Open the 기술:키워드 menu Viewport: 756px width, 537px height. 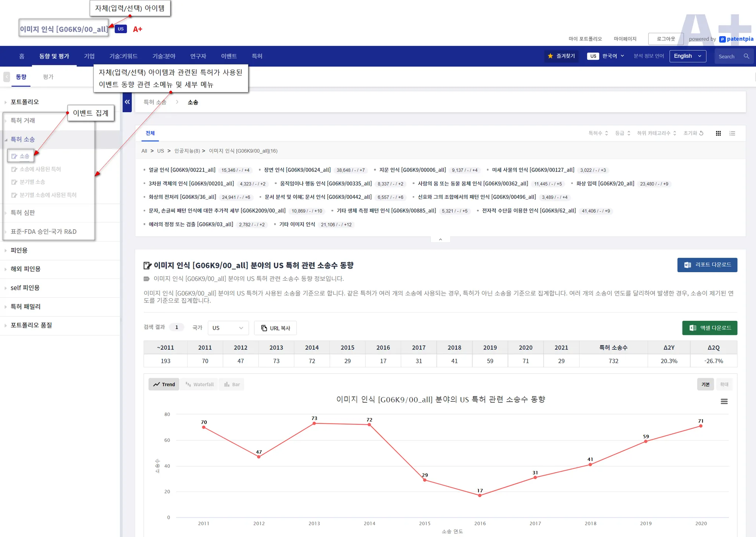[123, 56]
